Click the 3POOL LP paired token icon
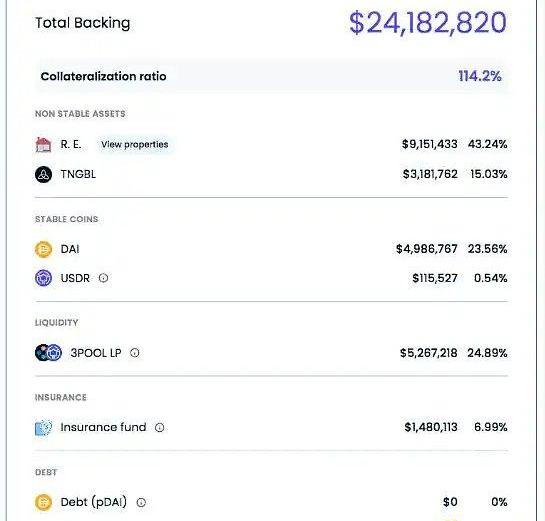This screenshot has width=545, height=521. point(48,353)
